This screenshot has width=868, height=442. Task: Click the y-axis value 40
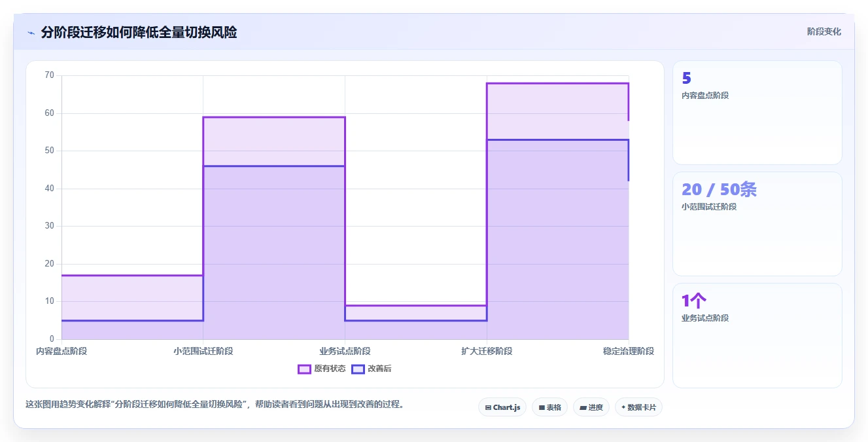[50, 189]
